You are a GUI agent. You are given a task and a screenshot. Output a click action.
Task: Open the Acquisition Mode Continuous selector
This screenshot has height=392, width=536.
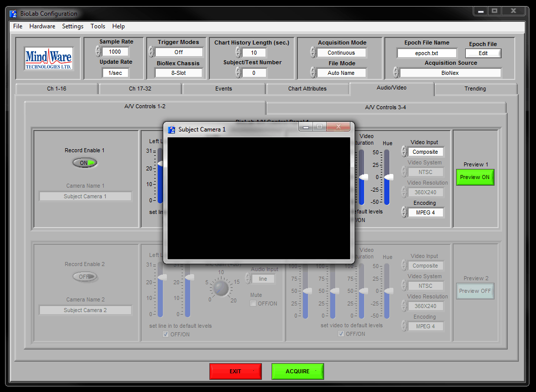341,53
